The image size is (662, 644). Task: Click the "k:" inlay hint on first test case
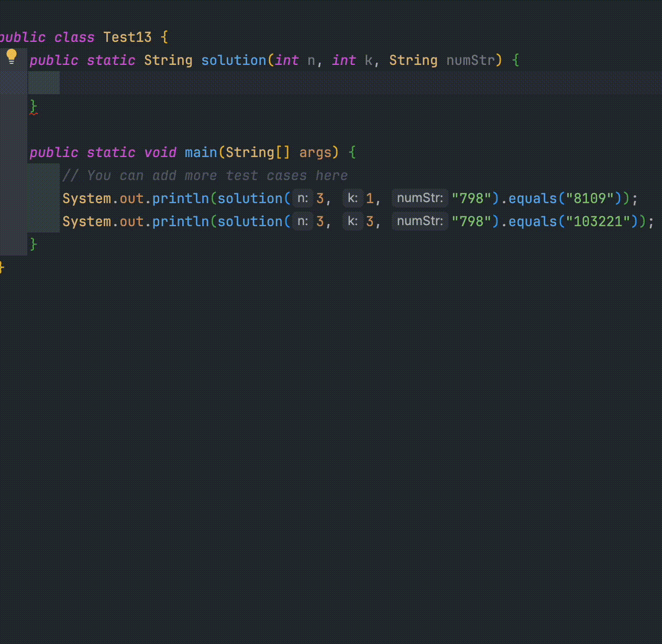pos(352,198)
